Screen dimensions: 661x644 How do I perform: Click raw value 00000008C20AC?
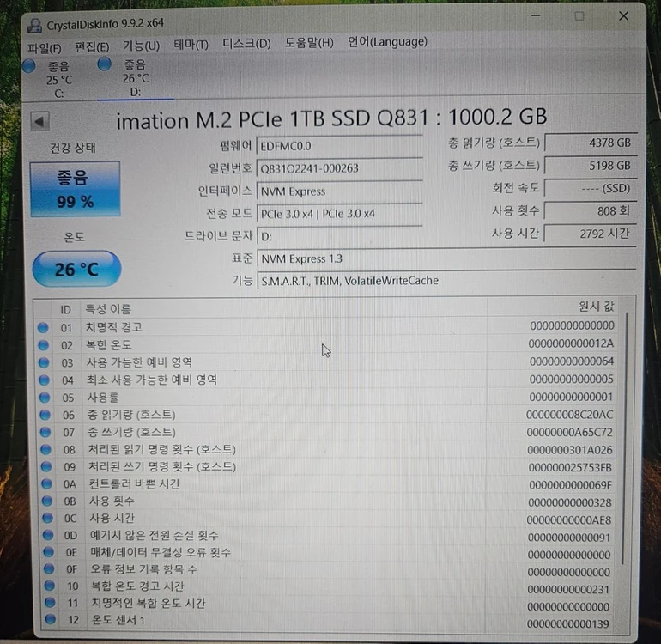[569, 415]
